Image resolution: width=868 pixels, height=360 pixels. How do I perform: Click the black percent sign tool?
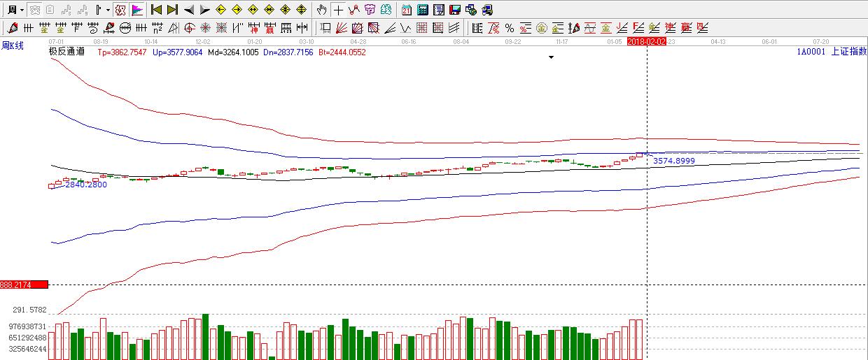click(510, 28)
